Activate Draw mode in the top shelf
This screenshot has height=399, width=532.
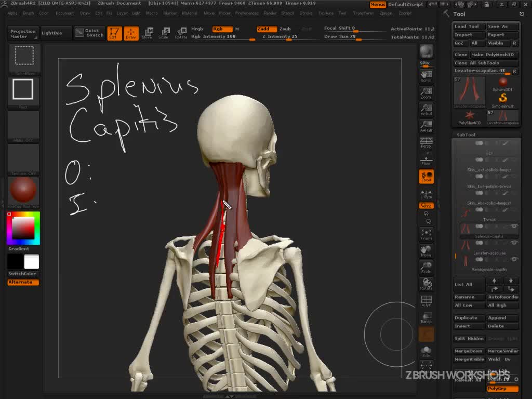point(131,33)
